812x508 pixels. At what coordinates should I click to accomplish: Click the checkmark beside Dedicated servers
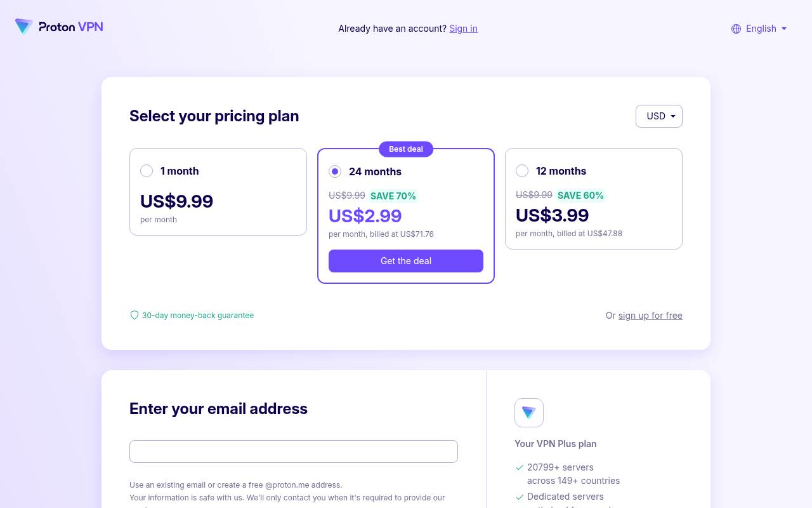pyautogui.click(x=520, y=497)
